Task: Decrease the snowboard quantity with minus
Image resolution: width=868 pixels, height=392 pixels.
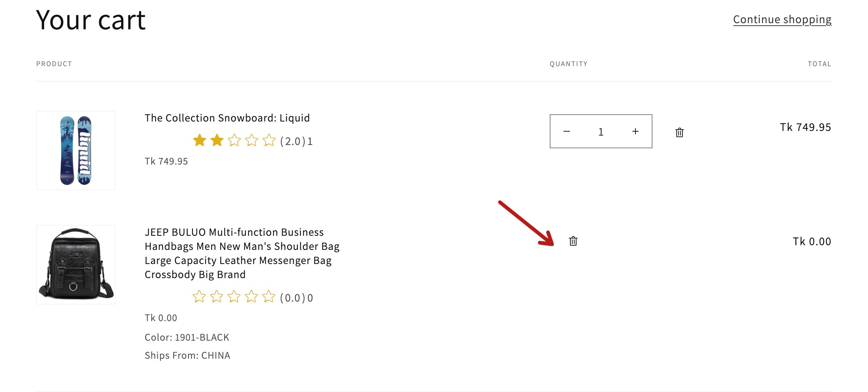Action: coord(567,131)
